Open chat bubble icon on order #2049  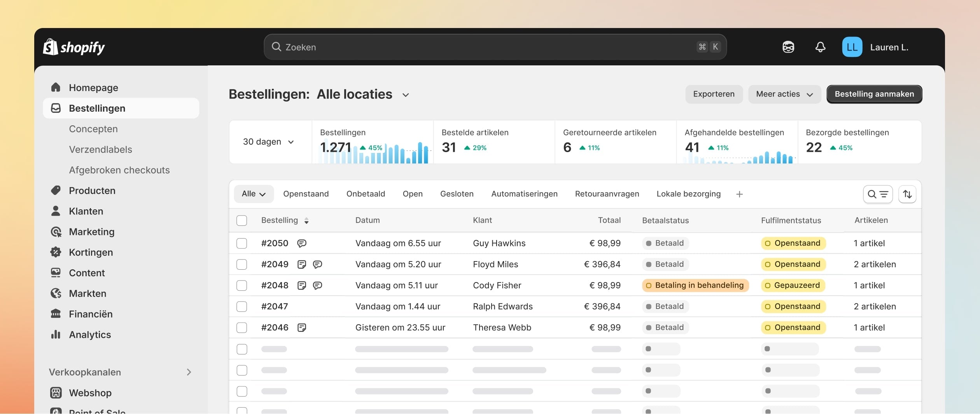tap(317, 264)
